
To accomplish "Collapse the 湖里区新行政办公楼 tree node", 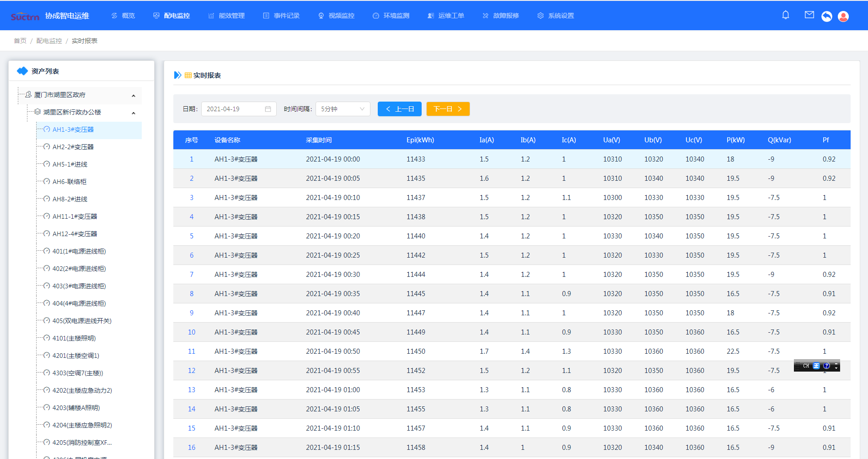I will [134, 113].
